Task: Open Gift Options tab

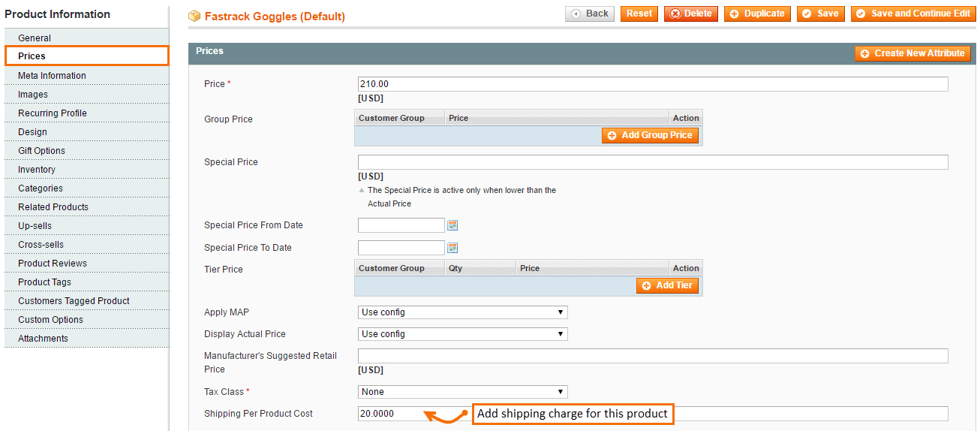Action: [86, 150]
